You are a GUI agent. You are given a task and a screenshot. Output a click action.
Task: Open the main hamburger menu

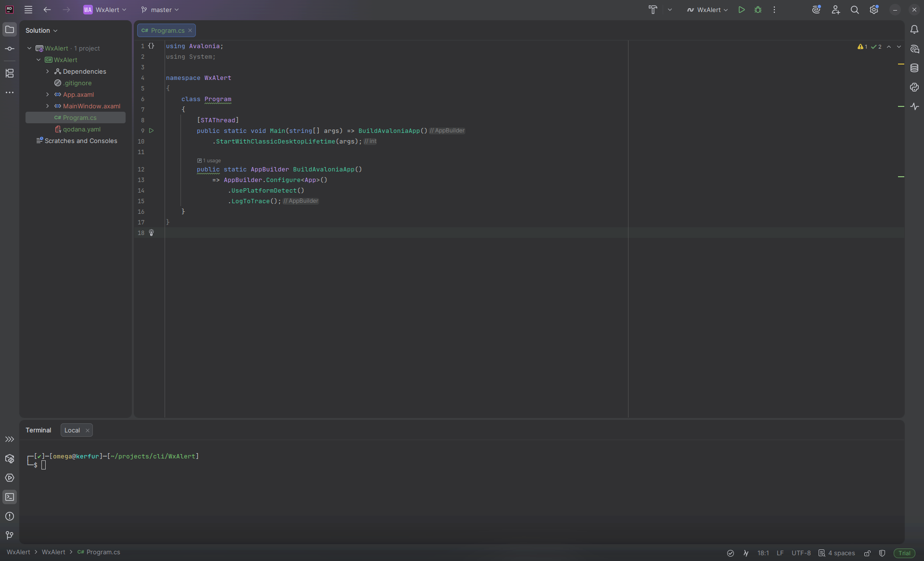pos(28,10)
